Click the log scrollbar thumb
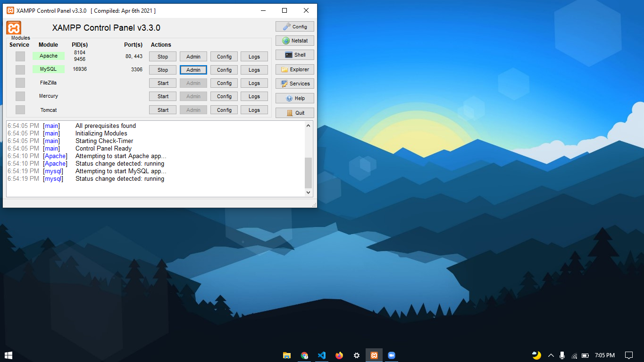The image size is (644, 362). [x=309, y=173]
